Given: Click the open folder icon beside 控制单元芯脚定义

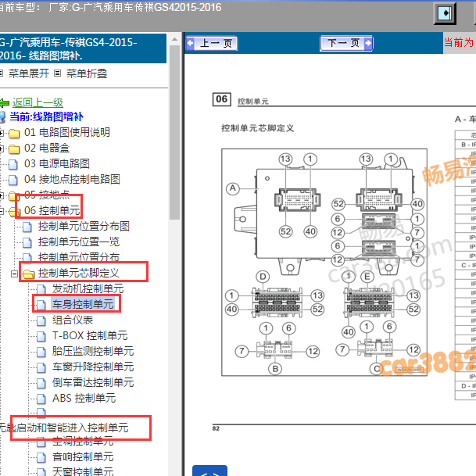Looking at the screenshot, I should 29,274.
